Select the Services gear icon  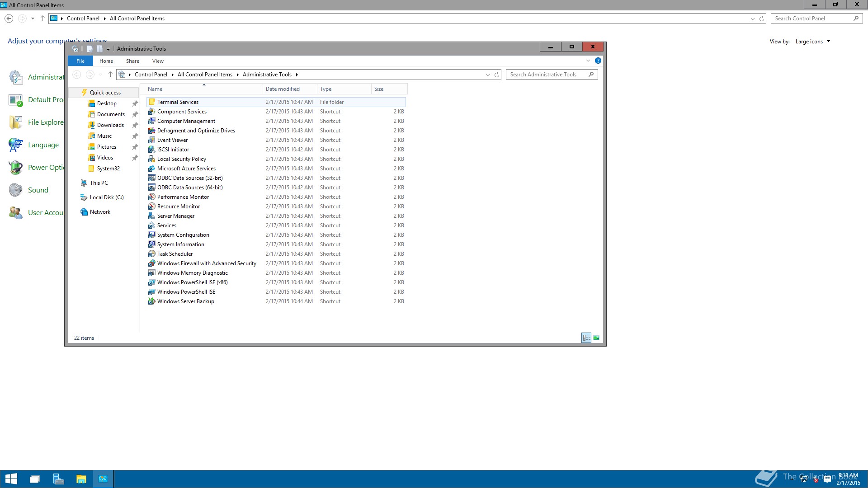[152, 225]
